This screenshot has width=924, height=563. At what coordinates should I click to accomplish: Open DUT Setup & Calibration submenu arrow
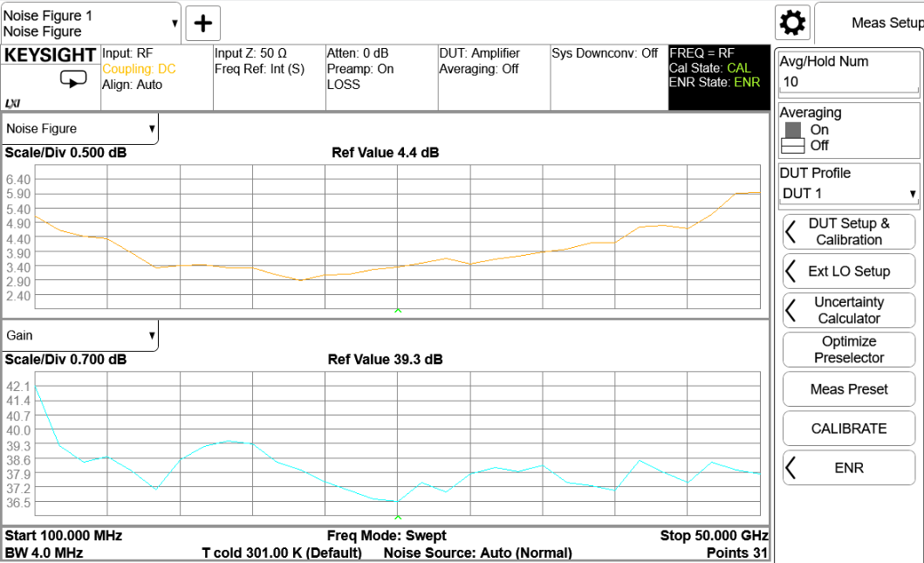[791, 231]
